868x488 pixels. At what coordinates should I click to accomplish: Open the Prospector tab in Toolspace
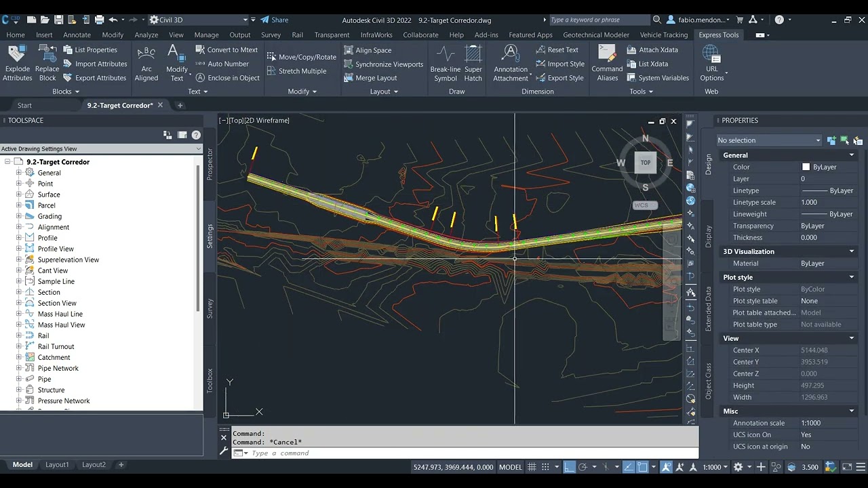[210, 164]
